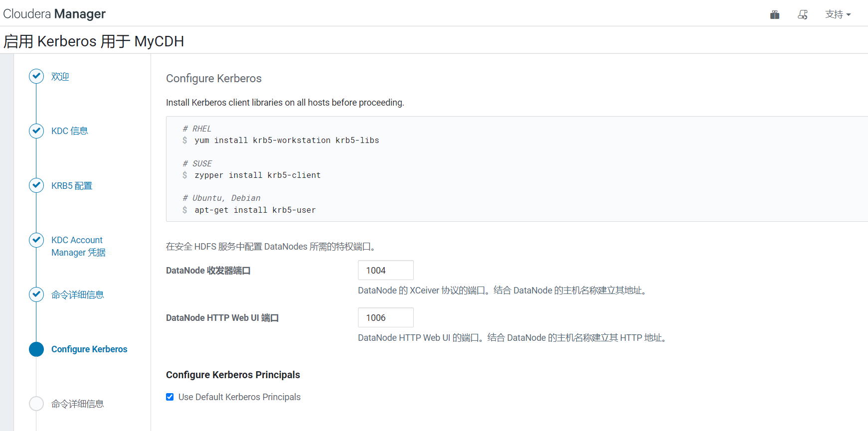Screen dimensions: 868x431
Task: Focus the DataNode HTTP Web UI 端口 field
Action: point(385,317)
